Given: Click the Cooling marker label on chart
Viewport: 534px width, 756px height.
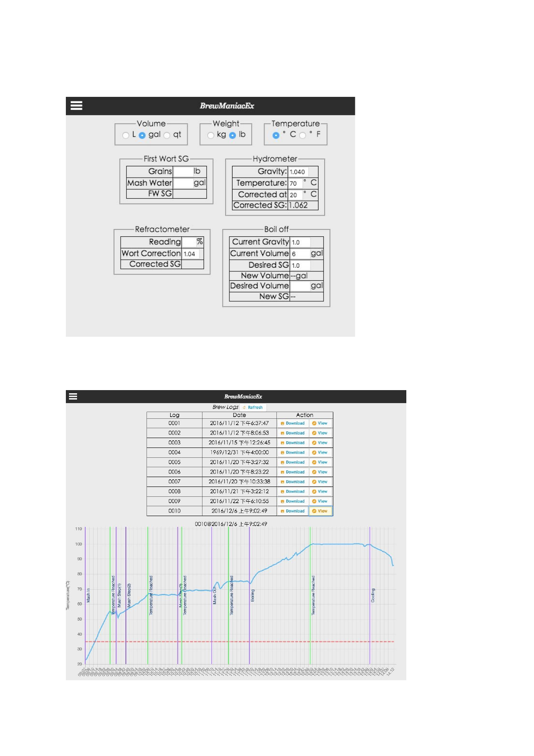Looking at the screenshot, I should pos(373,595).
